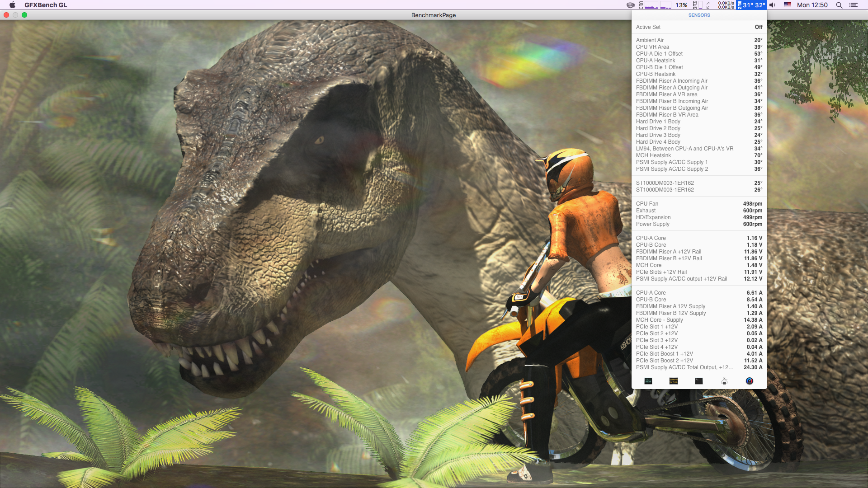Select the Exhaust fan row
This screenshot has width=868, height=488.
pos(699,211)
